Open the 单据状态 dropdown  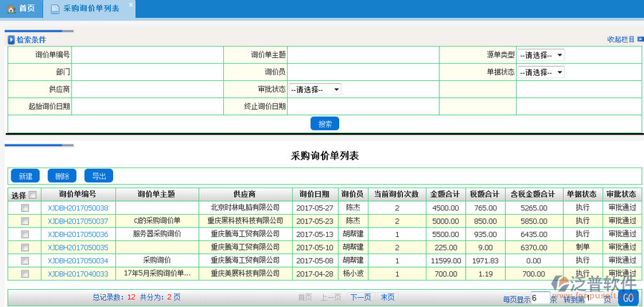540,72
